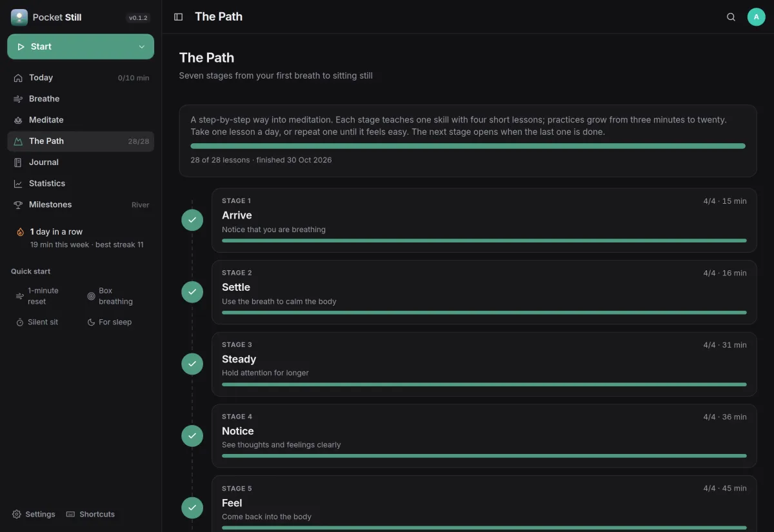Launch the 1-minute reset quick start
This screenshot has width=774, height=532.
45,296
